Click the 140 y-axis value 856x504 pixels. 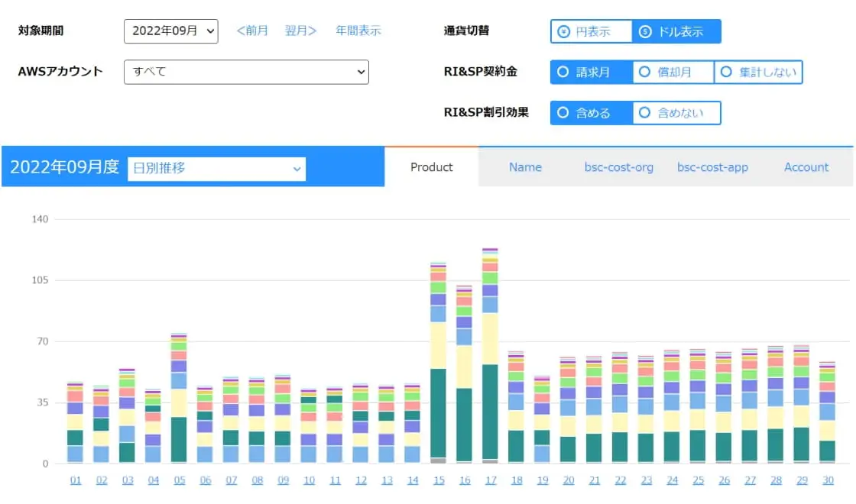pyautogui.click(x=40, y=219)
